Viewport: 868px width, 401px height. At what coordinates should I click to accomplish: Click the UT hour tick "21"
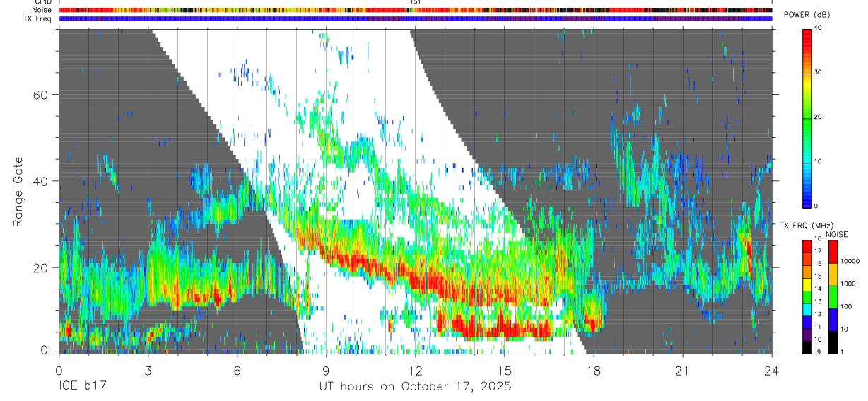(x=682, y=370)
